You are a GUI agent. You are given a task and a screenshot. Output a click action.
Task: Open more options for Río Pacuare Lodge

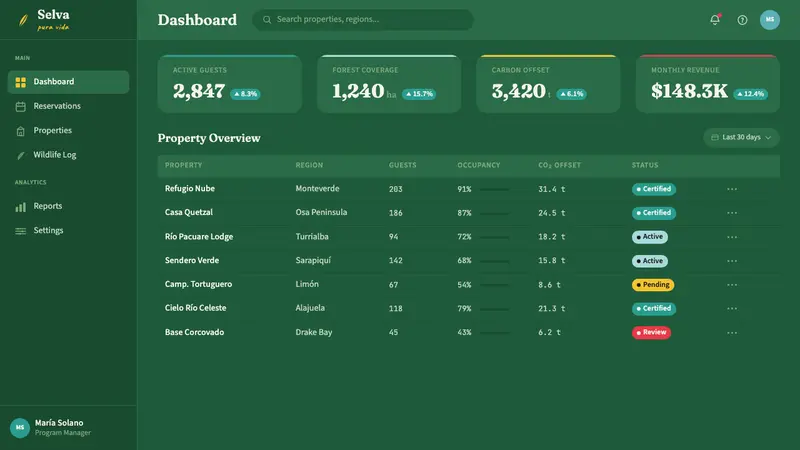coord(732,237)
